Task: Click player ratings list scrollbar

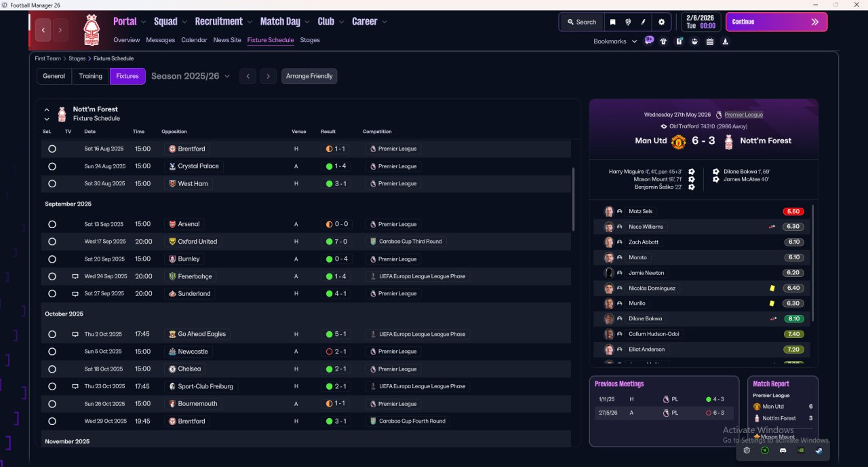Action: 813,263
